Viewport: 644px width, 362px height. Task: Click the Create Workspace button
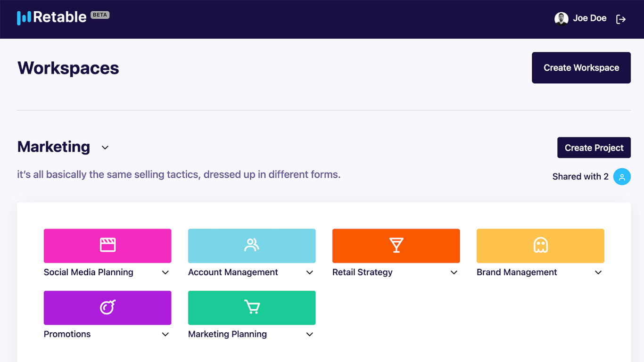pos(581,68)
